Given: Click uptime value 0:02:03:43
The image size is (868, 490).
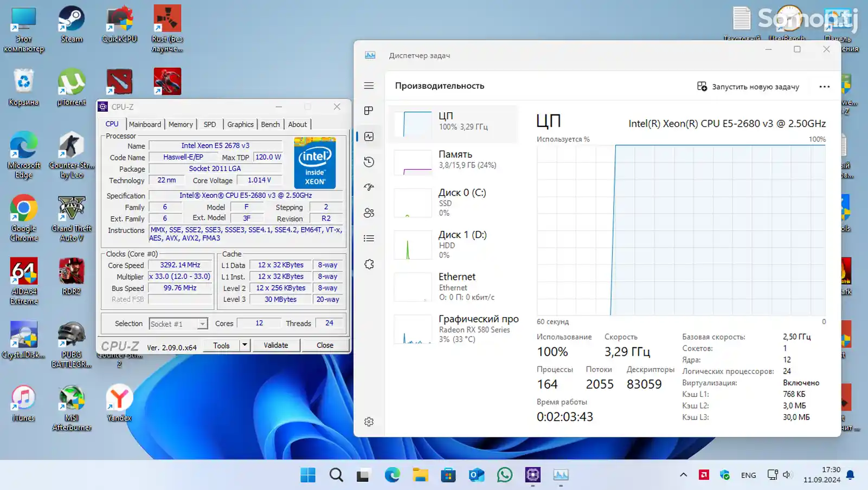Looking at the screenshot, I should point(564,417).
